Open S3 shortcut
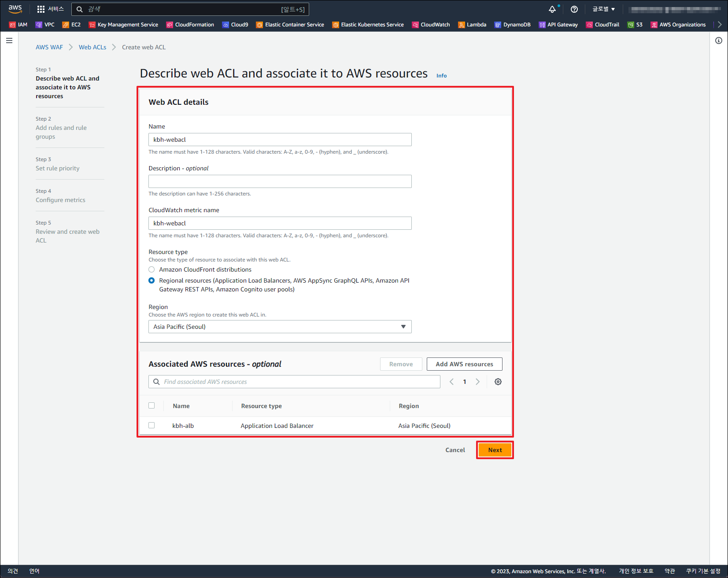Image resolution: width=728 pixels, height=578 pixels. coord(635,25)
